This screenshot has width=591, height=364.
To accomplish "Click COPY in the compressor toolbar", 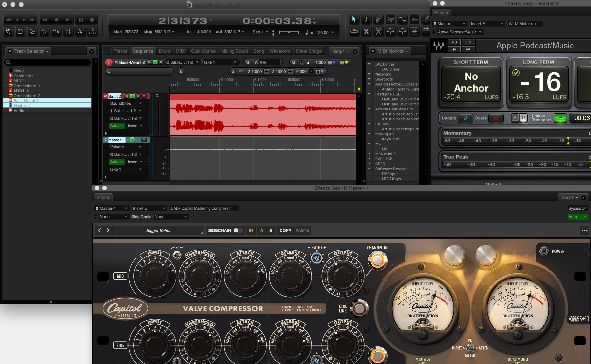I will pos(285,230).
